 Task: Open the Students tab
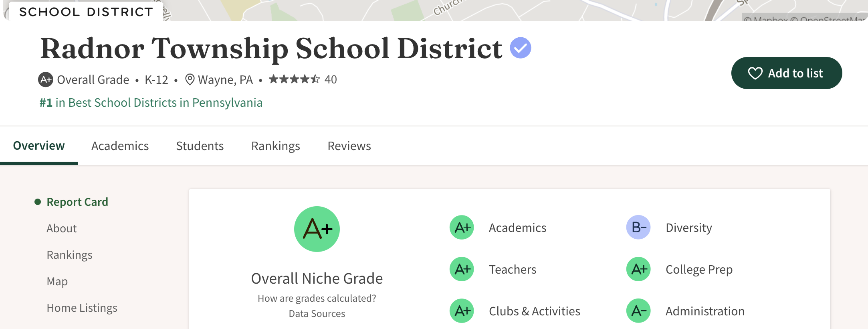pyautogui.click(x=200, y=146)
